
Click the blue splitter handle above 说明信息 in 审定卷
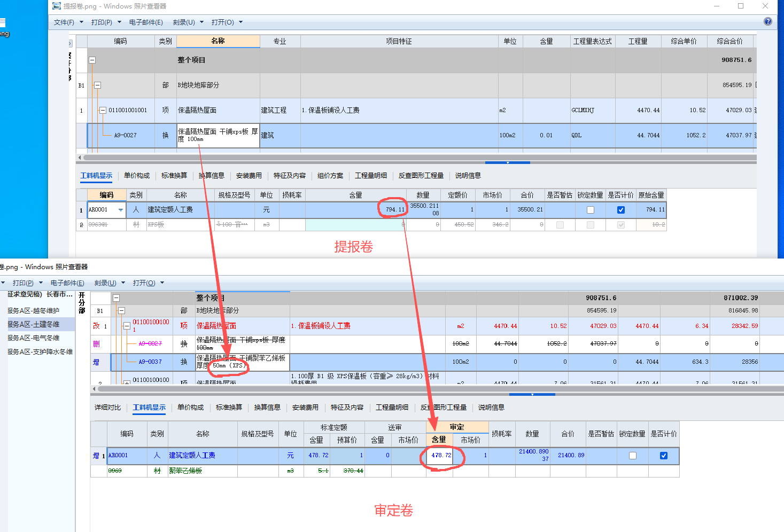(532, 394)
